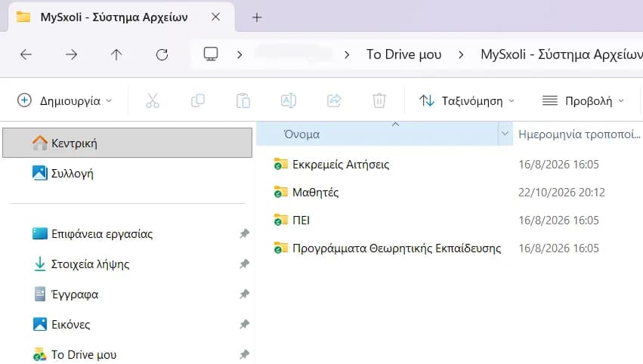Select the Προγράμματα Θεωρητικής Εκπαίδευσης folder name
This screenshot has width=643, height=364.
click(x=397, y=248)
